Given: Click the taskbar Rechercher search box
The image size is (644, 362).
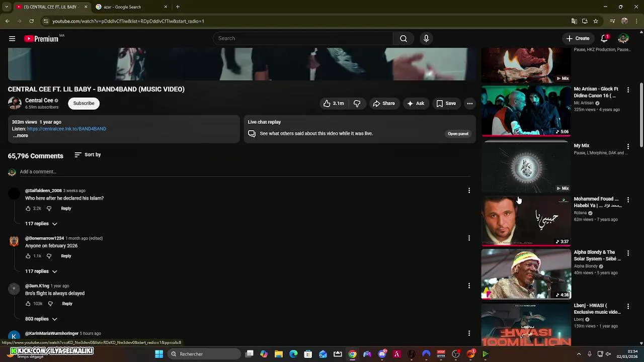Looking at the screenshot, I should pos(204,354).
